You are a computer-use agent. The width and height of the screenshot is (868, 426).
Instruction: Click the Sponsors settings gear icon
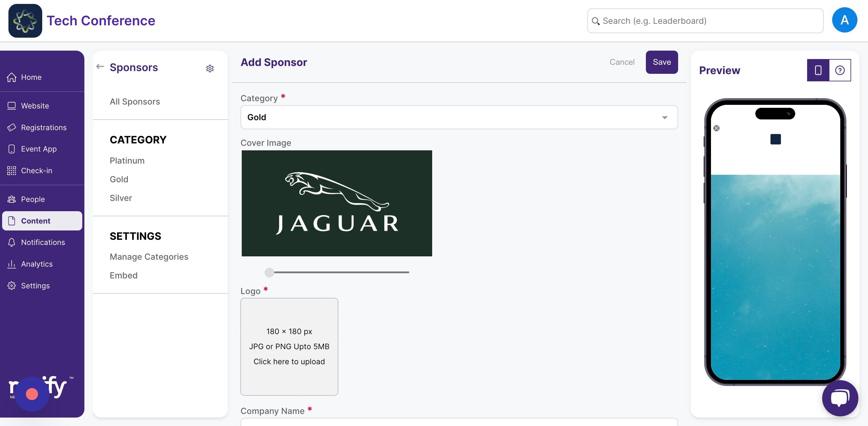pyautogui.click(x=209, y=68)
